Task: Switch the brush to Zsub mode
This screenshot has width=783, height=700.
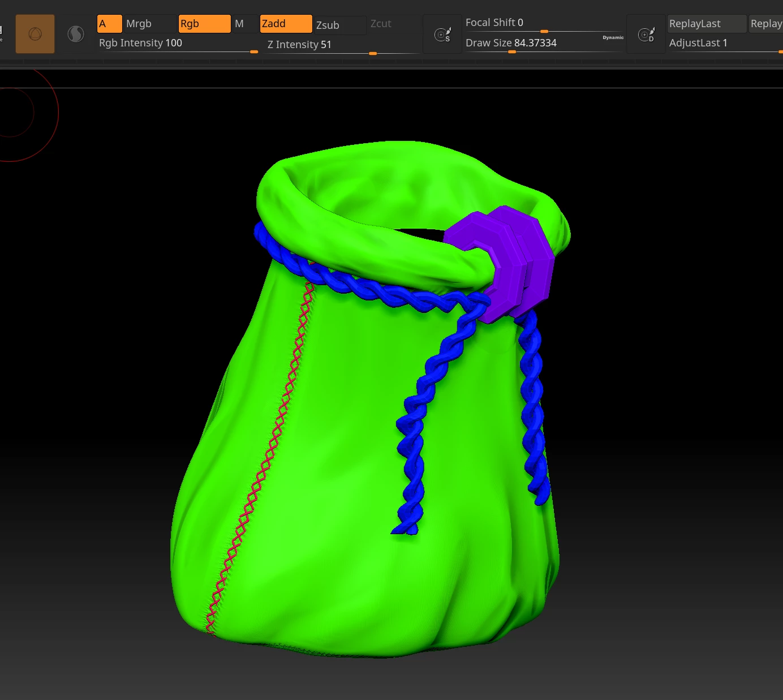Action: [x=341, y=25]
